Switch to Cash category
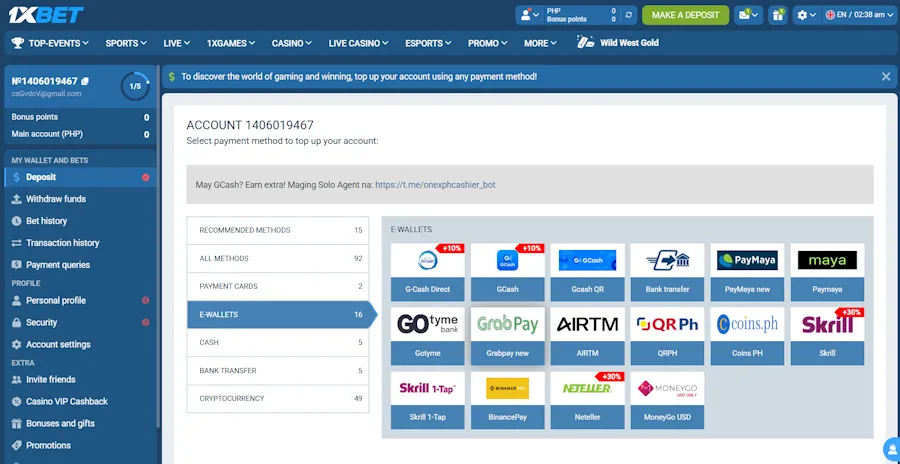This screenshot has height=464, width=900. [278, 342]
